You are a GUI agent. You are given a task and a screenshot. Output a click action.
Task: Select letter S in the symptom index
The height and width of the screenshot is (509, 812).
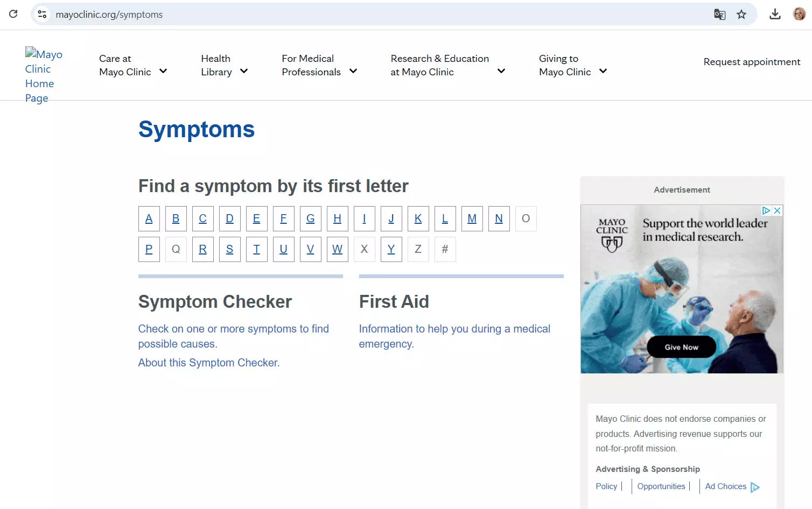tap(230, 249)
